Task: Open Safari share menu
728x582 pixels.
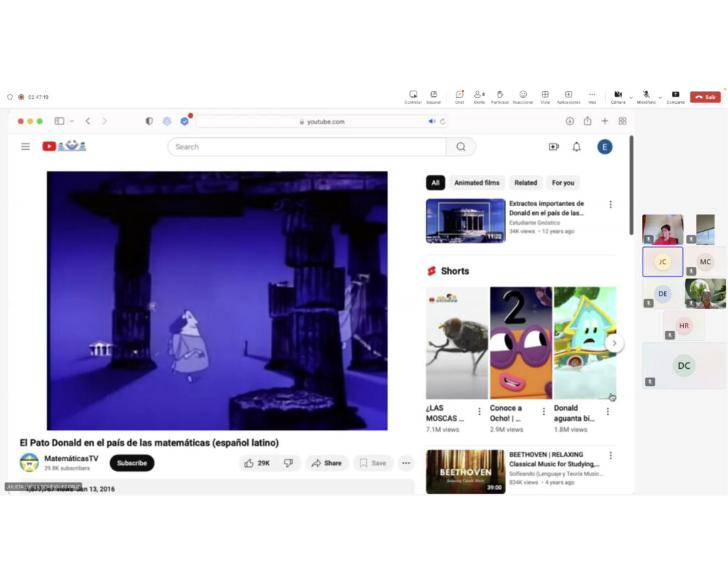Action: [x=587, y=121]
